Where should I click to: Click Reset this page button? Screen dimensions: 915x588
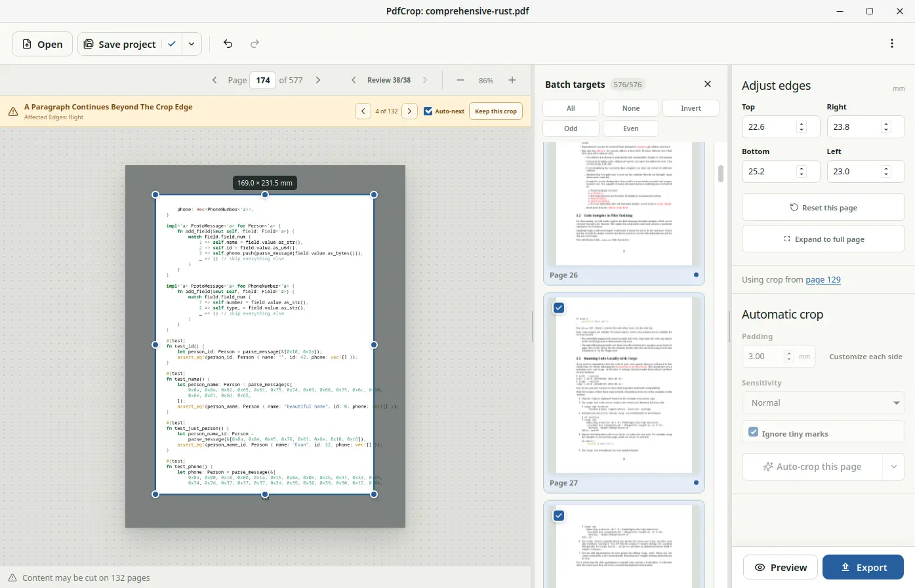click(x=823, y=208)
